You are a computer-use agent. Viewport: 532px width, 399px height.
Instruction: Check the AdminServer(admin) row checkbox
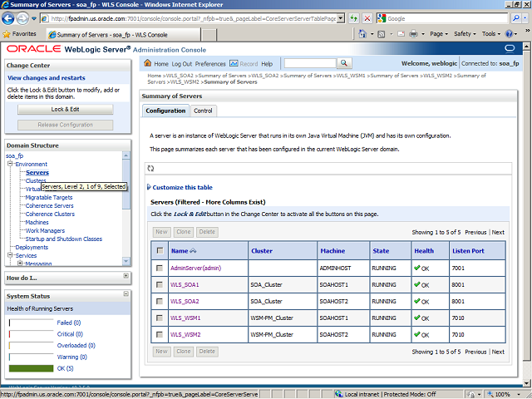(x=160, y=268)
